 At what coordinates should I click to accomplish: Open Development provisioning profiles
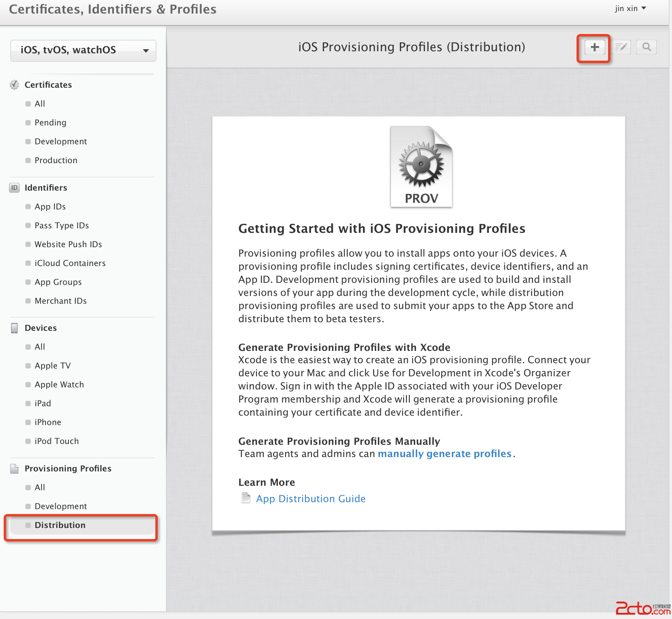click(61, 506)
